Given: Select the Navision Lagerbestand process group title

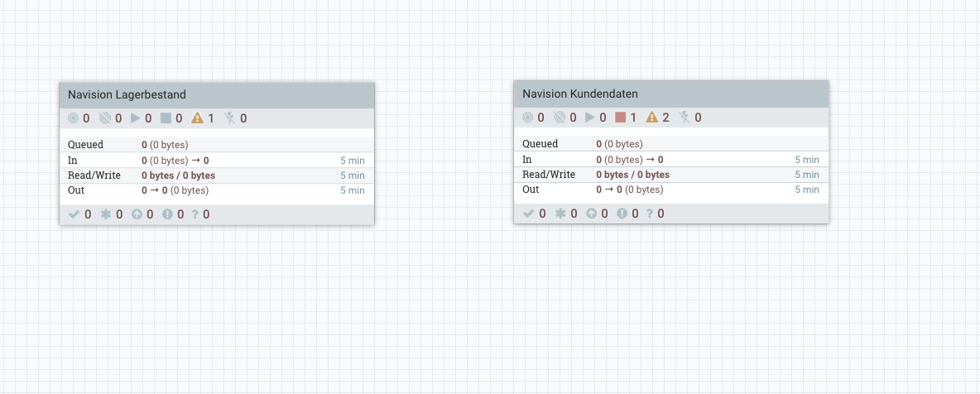Looking at the screenshot, I should tap(127, 95).
